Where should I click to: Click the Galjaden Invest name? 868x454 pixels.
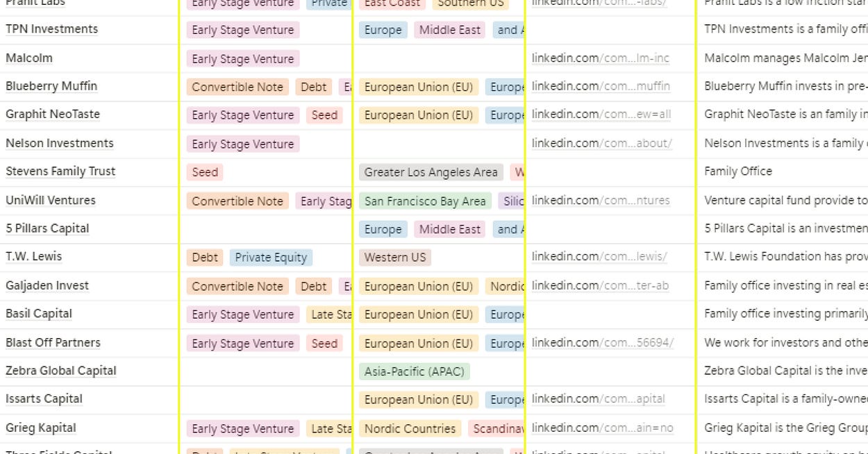point(47,285)
